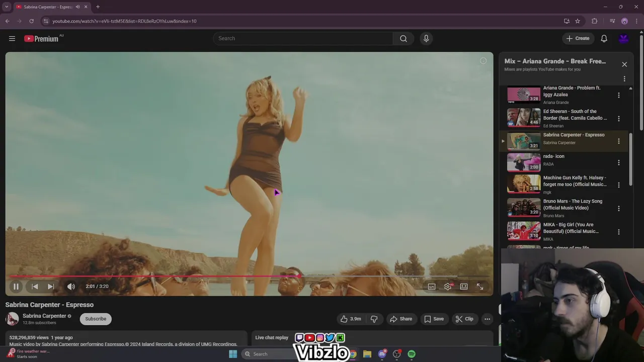Save video to a playlist
The image size is (644, 362).
434,319
